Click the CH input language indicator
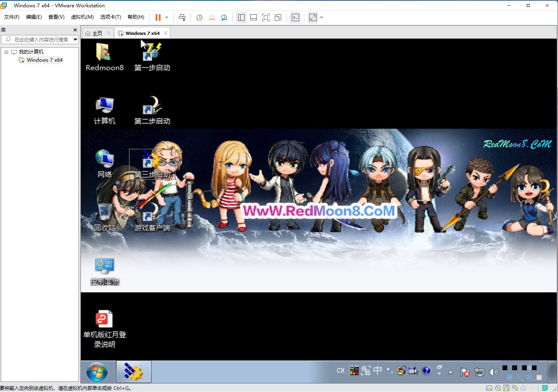Screen dimensions: 558x392 tap(341, 370)
